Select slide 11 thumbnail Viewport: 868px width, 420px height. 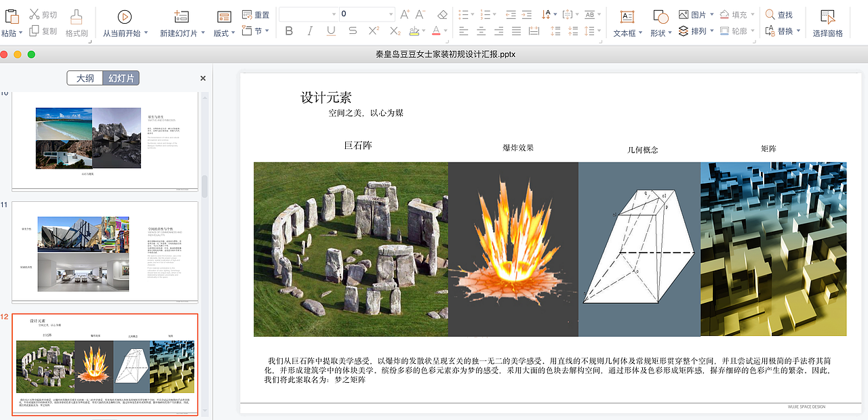click(105, 252)
